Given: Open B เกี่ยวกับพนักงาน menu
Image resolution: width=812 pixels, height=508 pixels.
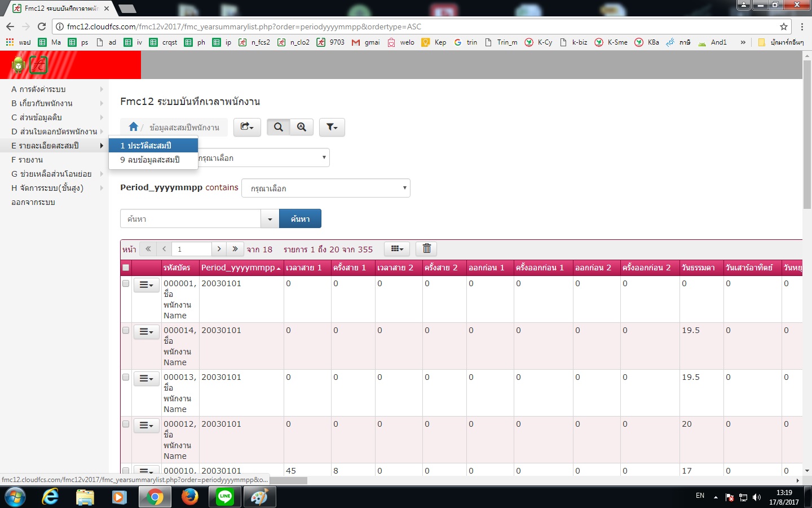Looking at the screenshot, I should click(x=54, y=103).
